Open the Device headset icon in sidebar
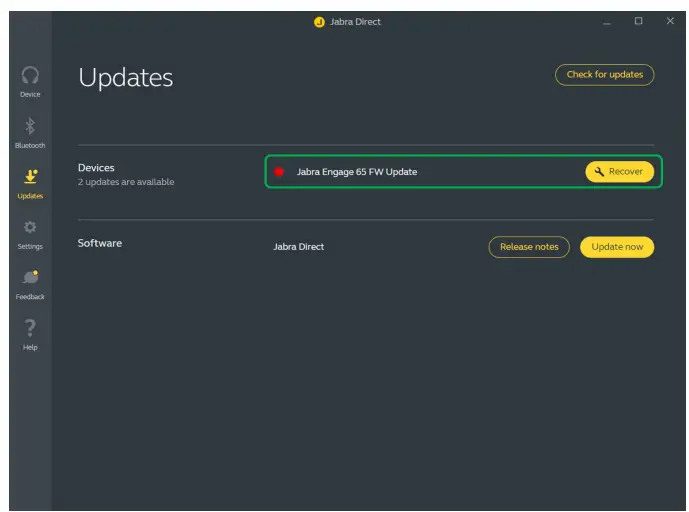689x512 pixels. coord(30,76)
